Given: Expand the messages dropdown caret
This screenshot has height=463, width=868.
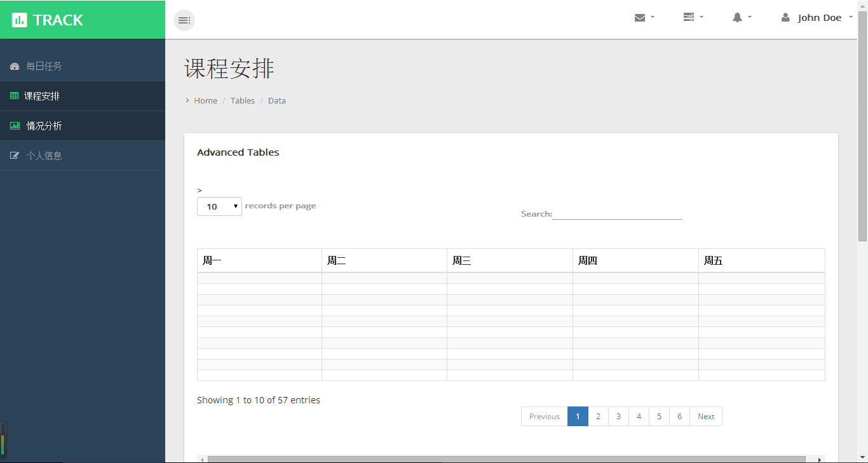Looking at the screenshot, I should pos(653,17).
